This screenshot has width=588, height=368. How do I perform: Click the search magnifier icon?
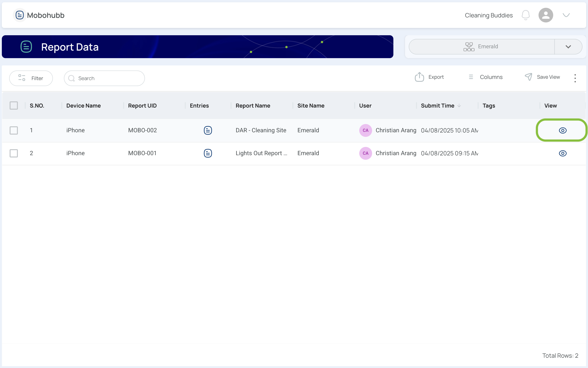[71, 78]
